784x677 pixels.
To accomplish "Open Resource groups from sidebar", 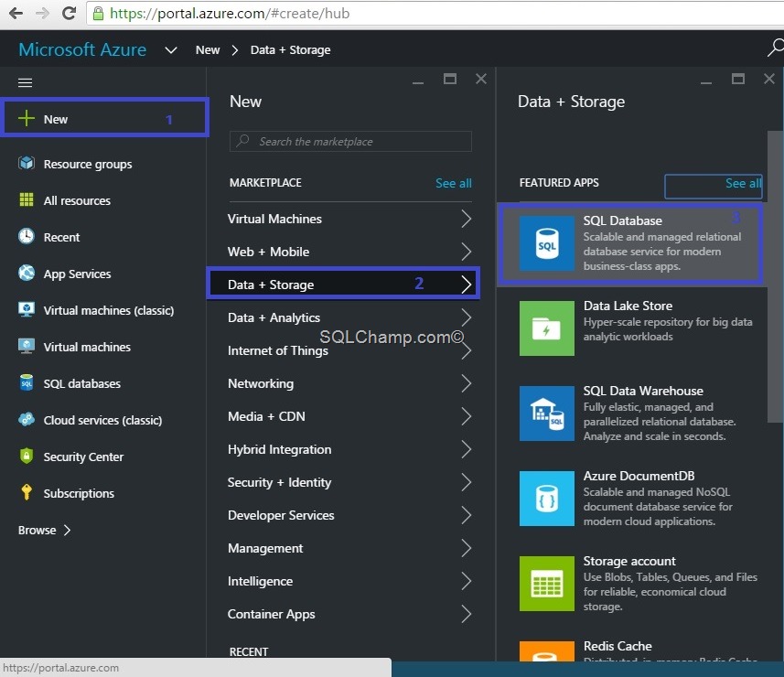I will click(x=103, y=164).
